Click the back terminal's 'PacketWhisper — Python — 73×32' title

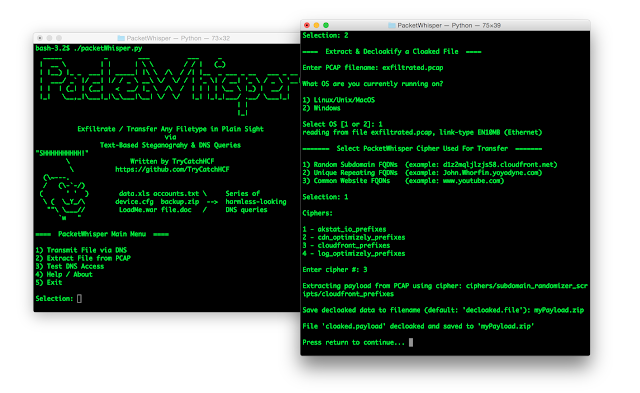178,38
